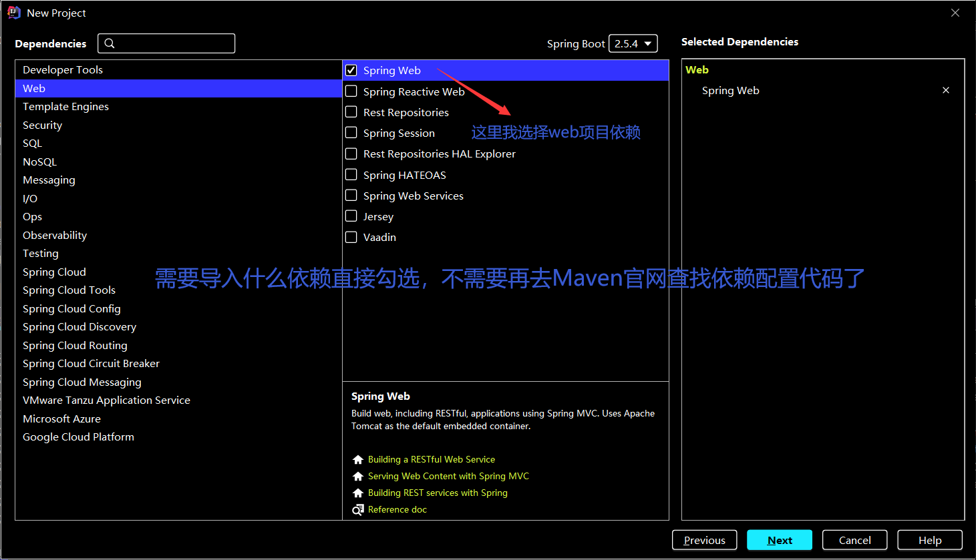Open the Spring Boot version dropdown

pos(633,43)
